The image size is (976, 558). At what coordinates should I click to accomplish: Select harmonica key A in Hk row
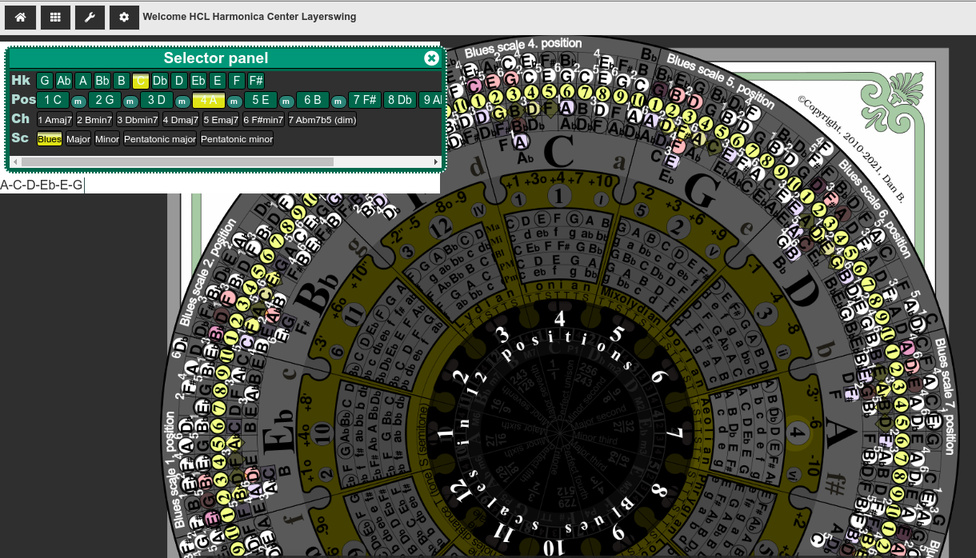[x=83, y=81]
